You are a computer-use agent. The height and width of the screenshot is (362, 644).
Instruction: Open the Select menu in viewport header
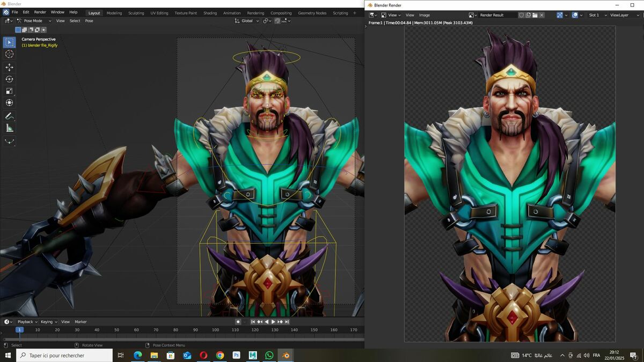coord(75,21)
